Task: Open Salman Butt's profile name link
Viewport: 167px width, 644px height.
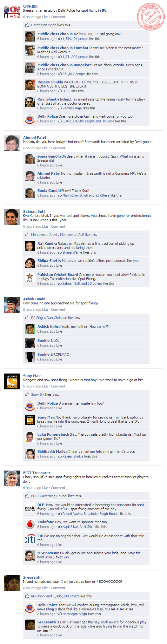Action: click(34, 211)
